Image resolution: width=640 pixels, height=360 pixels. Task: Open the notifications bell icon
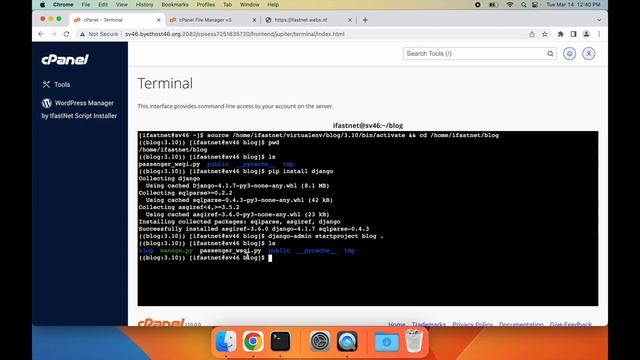569,53
